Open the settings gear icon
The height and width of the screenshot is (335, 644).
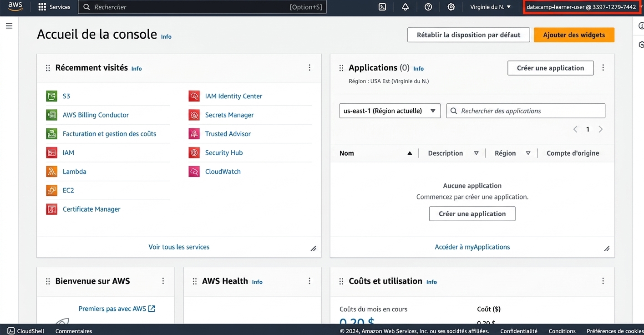pyautogui.click(x=451, y=7)
